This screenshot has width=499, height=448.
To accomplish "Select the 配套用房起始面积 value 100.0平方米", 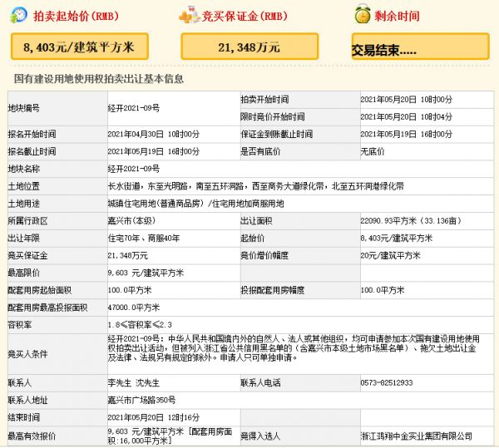I will coord(130,290).
